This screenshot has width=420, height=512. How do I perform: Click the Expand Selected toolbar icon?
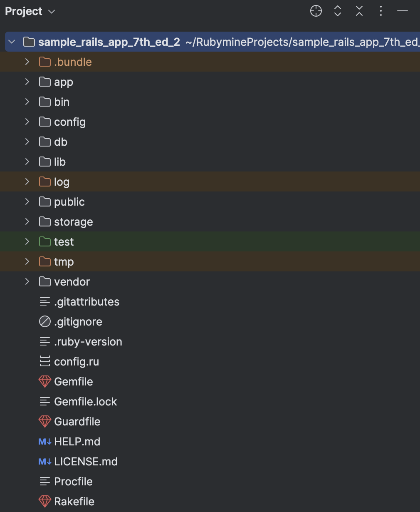coord(338,11)
